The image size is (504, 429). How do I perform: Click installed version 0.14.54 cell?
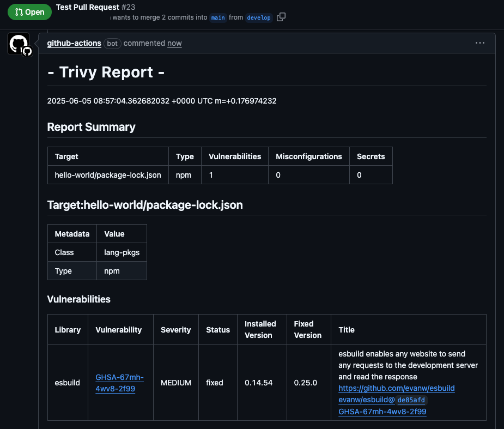(x=262, y=383)
